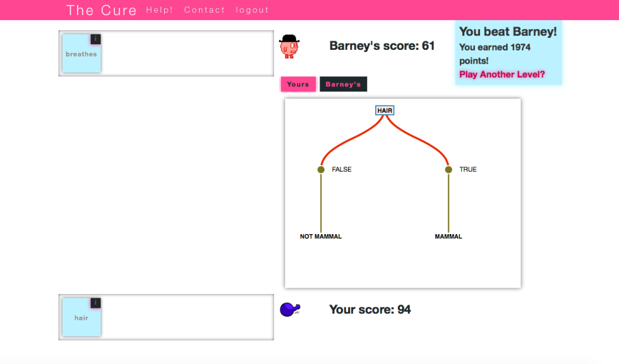Click Play Another Level link
The width and height of the screenshot is (619, 364).
[x=502, y=74]
